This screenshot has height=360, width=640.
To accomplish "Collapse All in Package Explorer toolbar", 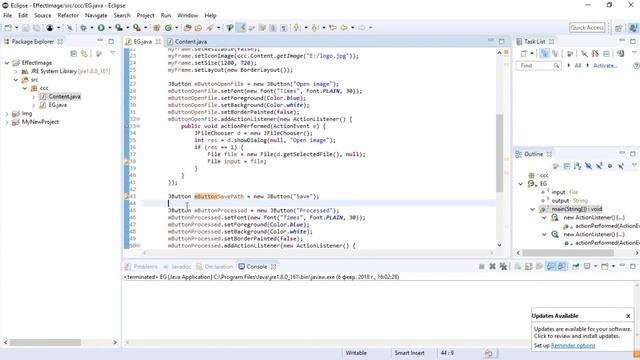I will click(73, 53).
